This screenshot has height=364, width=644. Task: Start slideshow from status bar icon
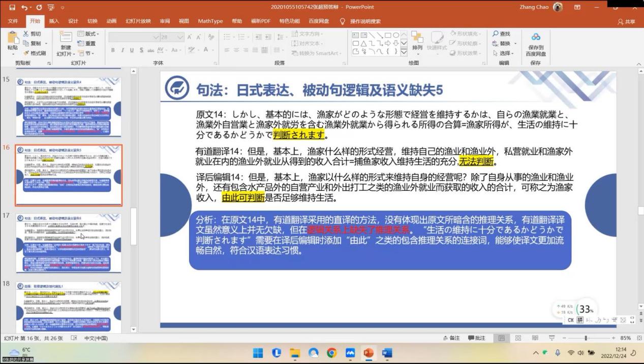(551, 338)
